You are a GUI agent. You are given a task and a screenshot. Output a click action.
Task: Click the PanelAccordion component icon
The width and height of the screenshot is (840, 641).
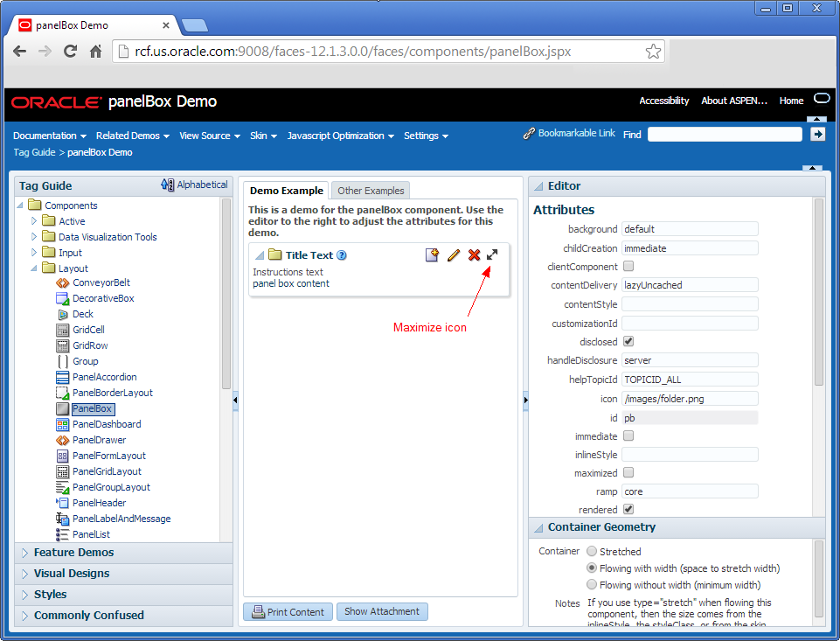pyautogui.click(x=63, y=377)
